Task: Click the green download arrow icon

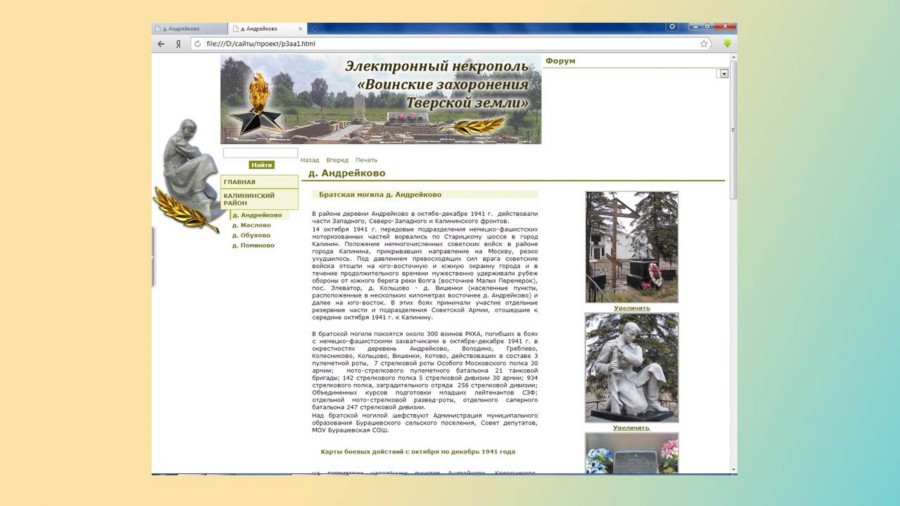Action: click(727, 44)
